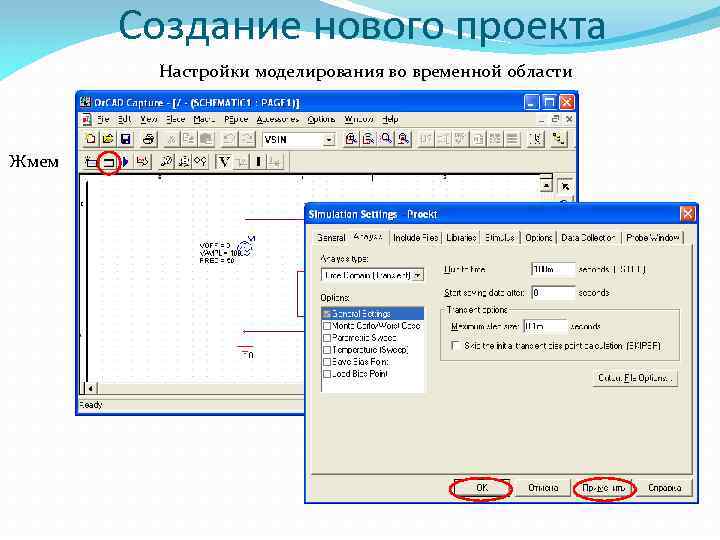
Task: Pick the Select tool in the right palette
Action: click(565, 186)
